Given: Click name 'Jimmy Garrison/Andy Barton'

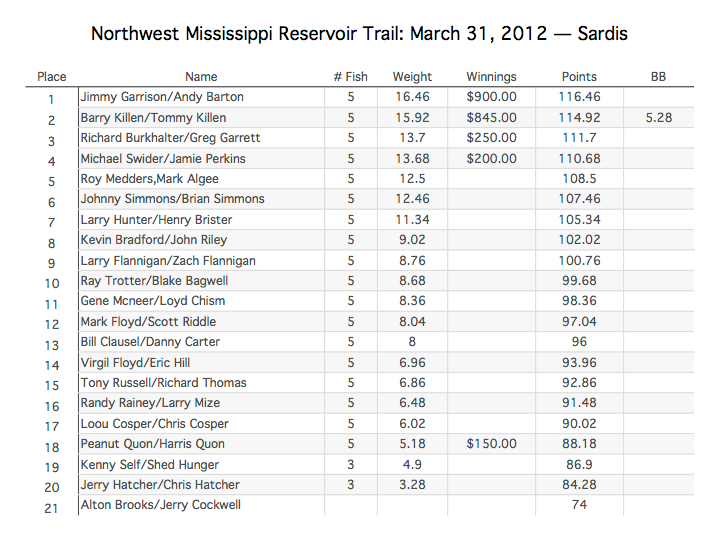Looking at the screenshot, I should pyautogui.click(x=162, y=97).
